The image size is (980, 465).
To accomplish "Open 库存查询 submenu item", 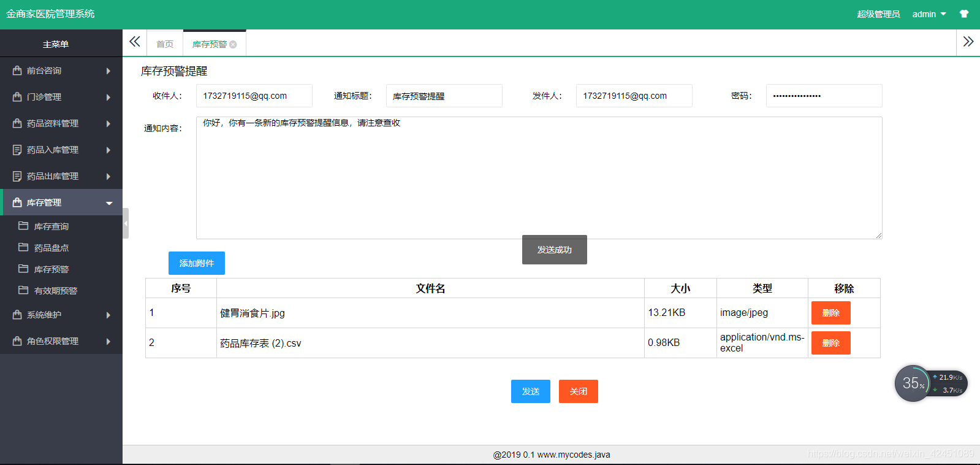I will (x=51, y=226).
